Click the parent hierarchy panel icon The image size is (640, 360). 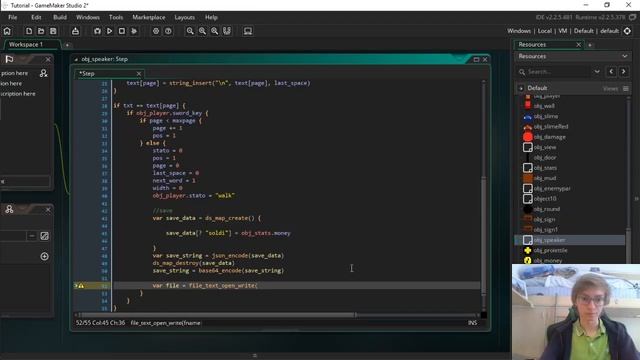pos(9,209)
